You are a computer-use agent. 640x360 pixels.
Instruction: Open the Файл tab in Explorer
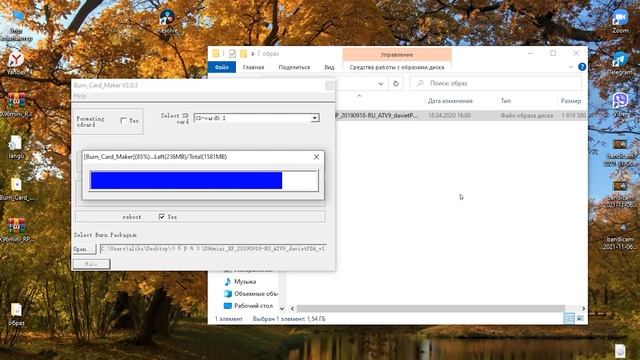pos(222,67)
